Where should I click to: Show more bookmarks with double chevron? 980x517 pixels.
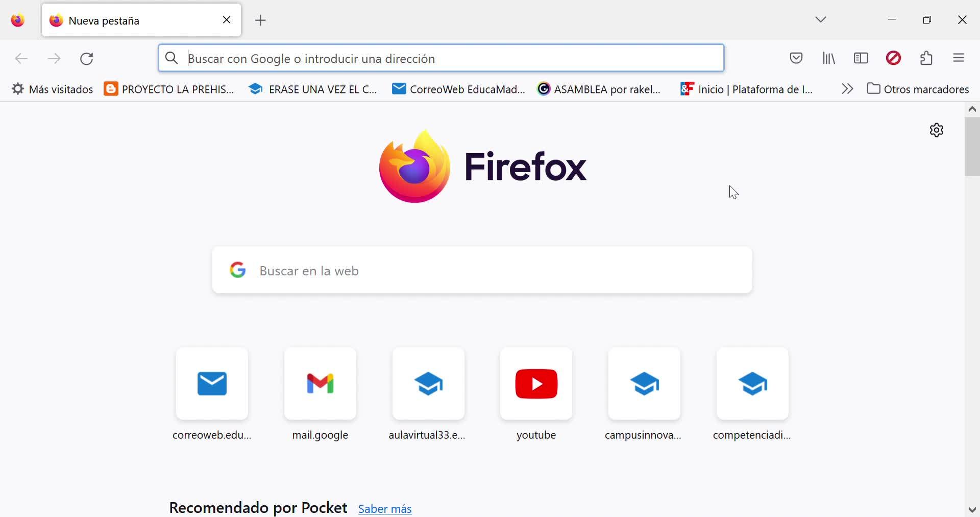[847, 89]
